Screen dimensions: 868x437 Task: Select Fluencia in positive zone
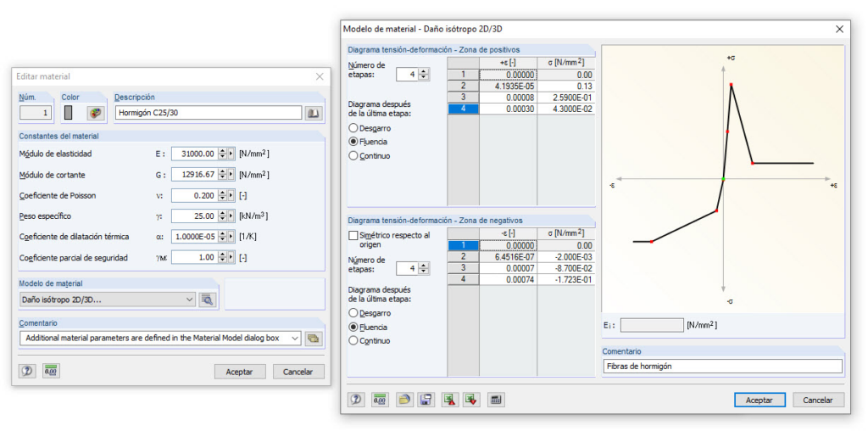click(353, 142)
